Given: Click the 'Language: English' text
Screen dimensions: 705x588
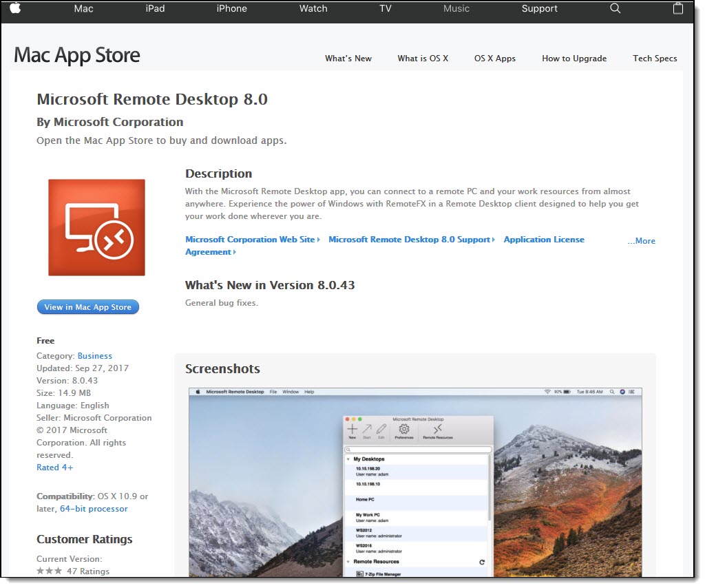Looking at the screenshot, I should click(73, 406).
